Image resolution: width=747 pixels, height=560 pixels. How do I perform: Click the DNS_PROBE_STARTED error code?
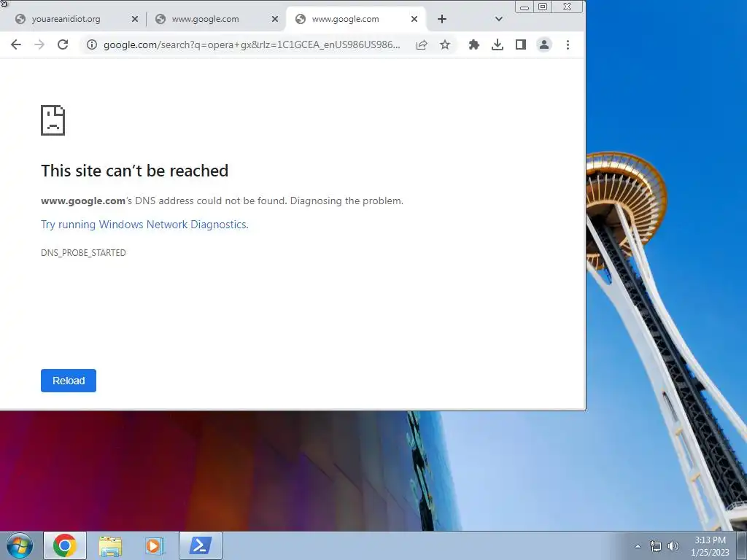tap(83, 253)
